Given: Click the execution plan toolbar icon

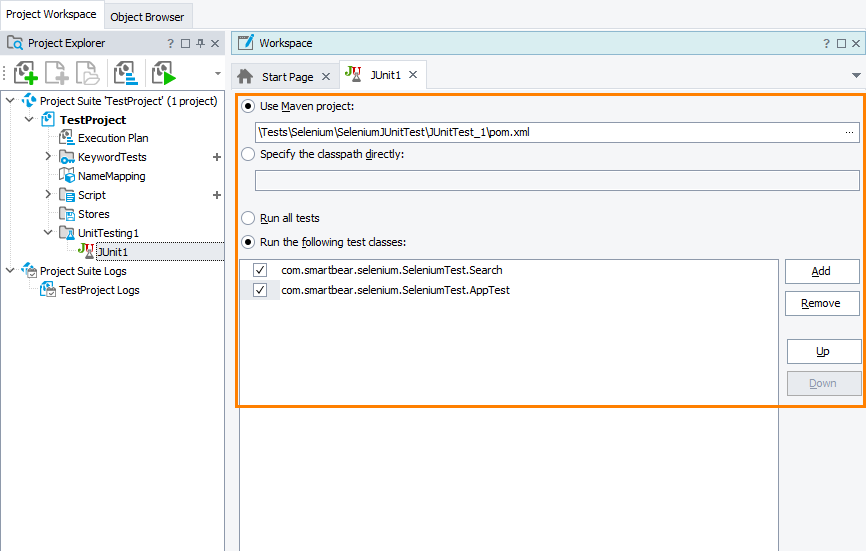Looking at the screenshot, I should click(x=125, y=73).
